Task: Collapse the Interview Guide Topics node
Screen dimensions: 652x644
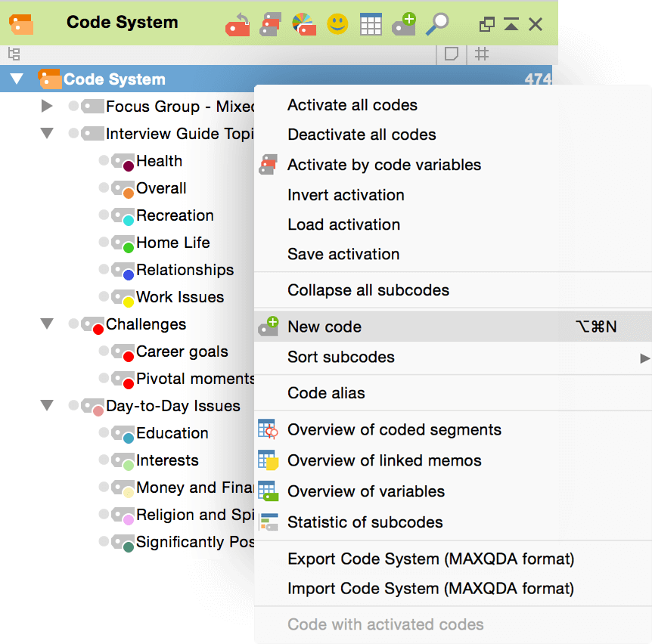Action: 47,133
